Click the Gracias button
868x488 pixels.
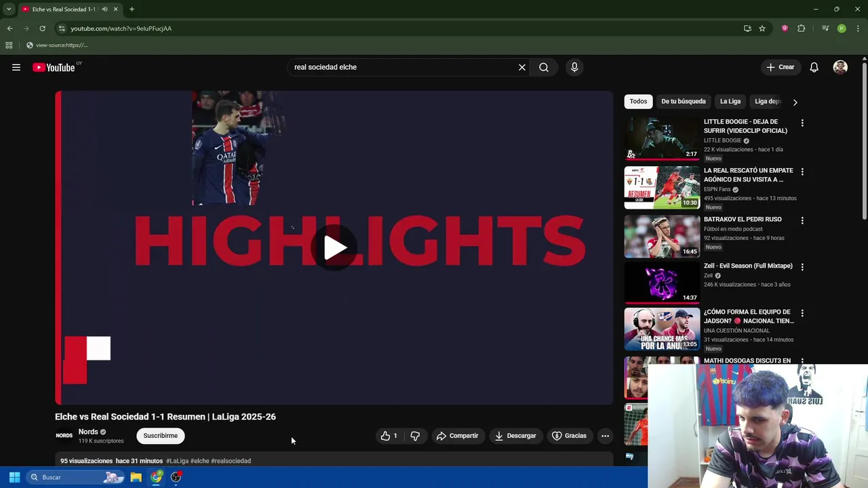click(569, 436)
